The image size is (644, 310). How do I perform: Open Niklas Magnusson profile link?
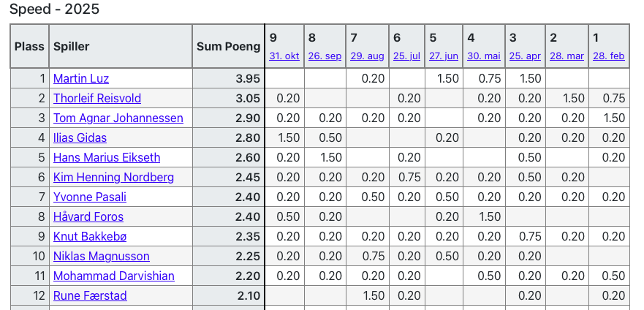pos(102,256)
